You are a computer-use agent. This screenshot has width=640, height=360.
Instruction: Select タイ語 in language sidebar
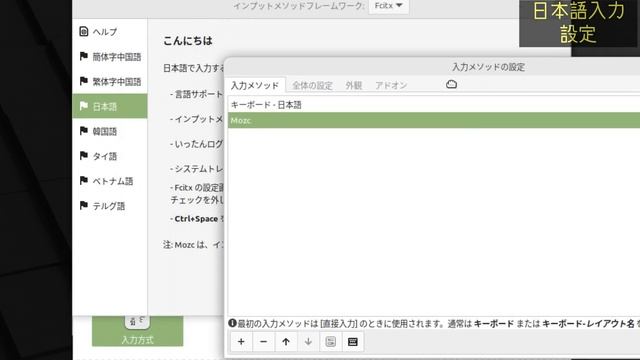(110, 156)
